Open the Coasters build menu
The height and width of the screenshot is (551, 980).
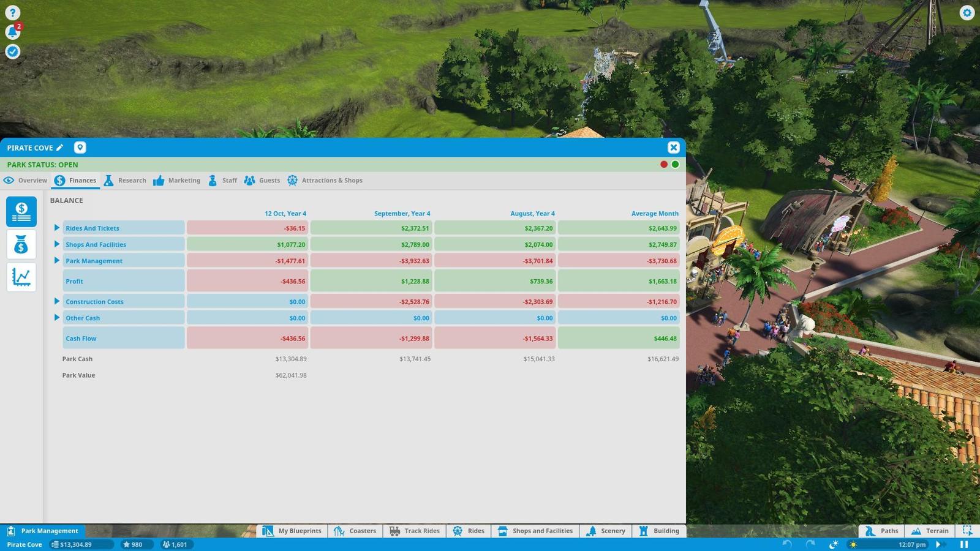coord(355,531)
